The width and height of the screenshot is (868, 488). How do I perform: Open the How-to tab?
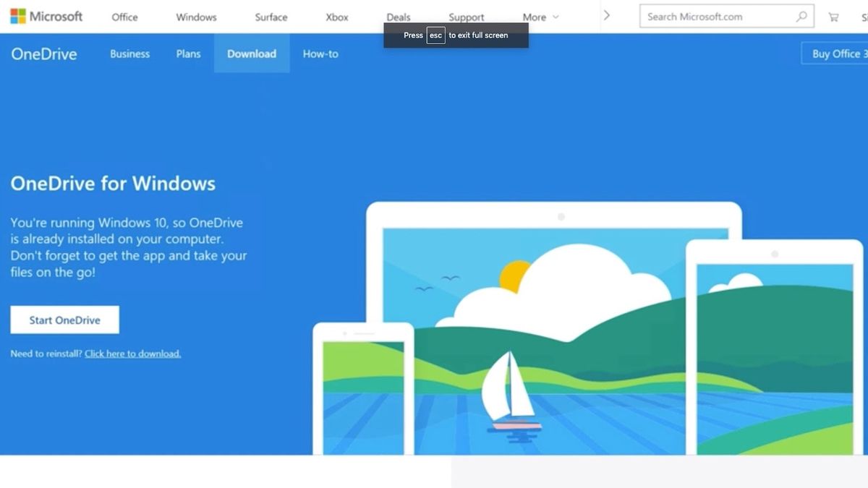pos(320,53)
